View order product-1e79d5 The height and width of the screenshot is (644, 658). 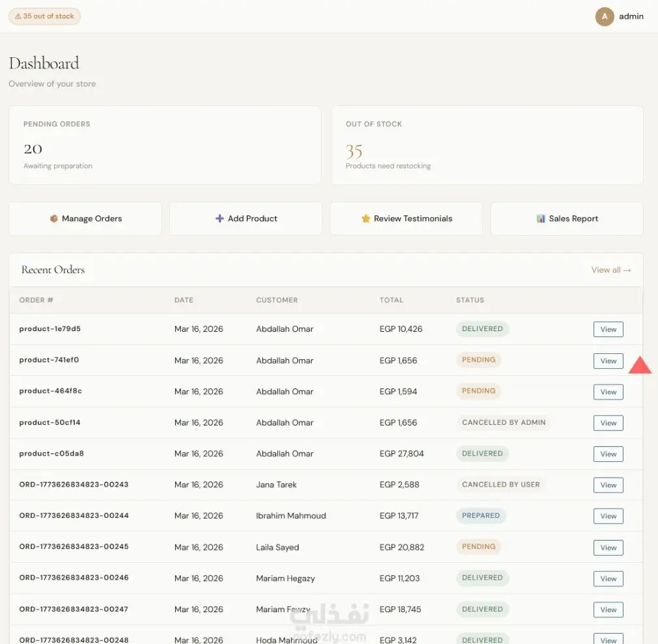pyautogui.click(x=608, y=329)
